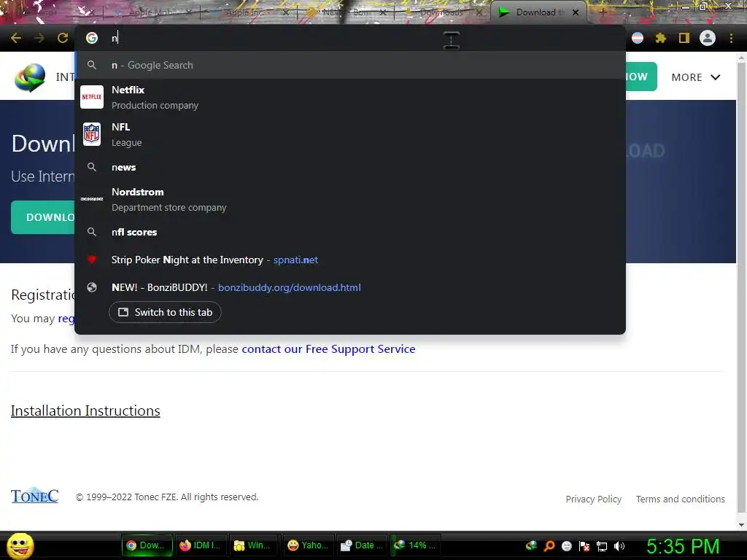Click the network tray icon

(x=602, y=545)
